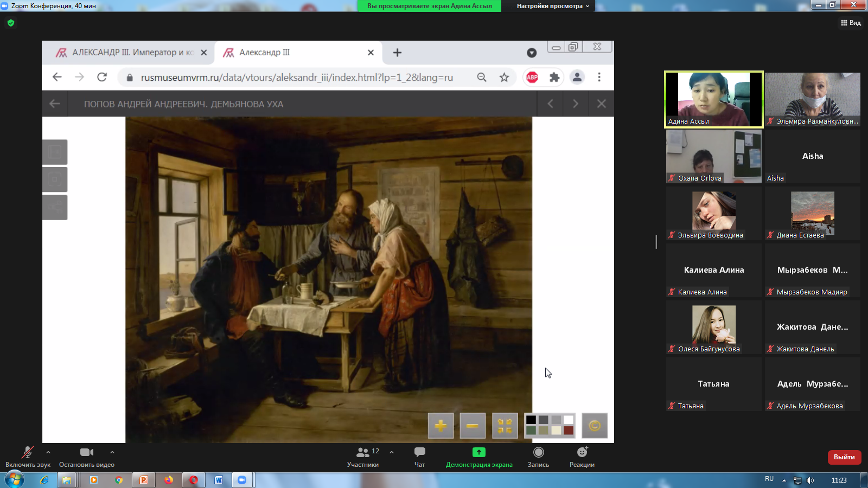Click Chrome's back navigation arrow
Image resolution: width=868 pixels, height=488 pixels.
click(57, 77)
